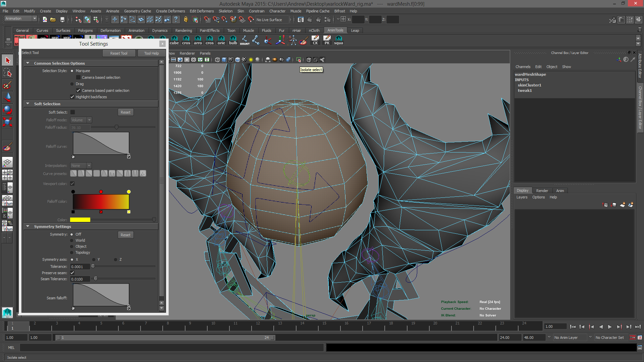Click the Scale tool icon
The width and height of the screenshot is (644, 362).
[7, 122]
